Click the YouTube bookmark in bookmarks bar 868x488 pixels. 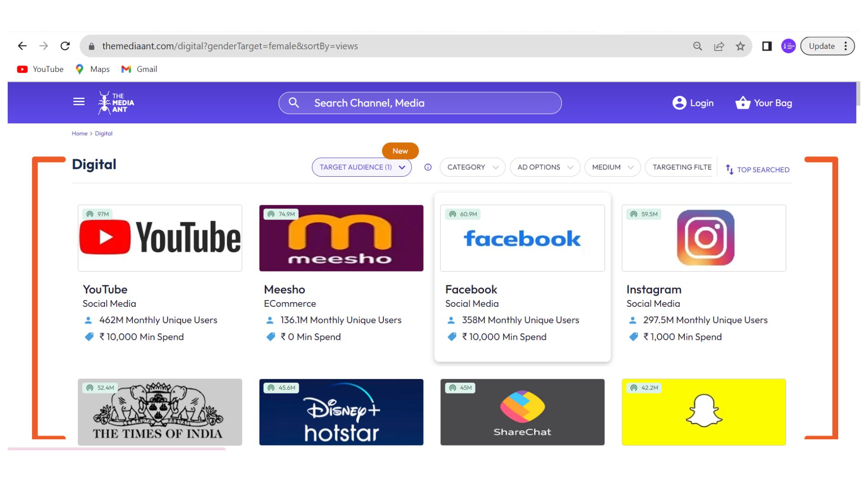(40, 69)
